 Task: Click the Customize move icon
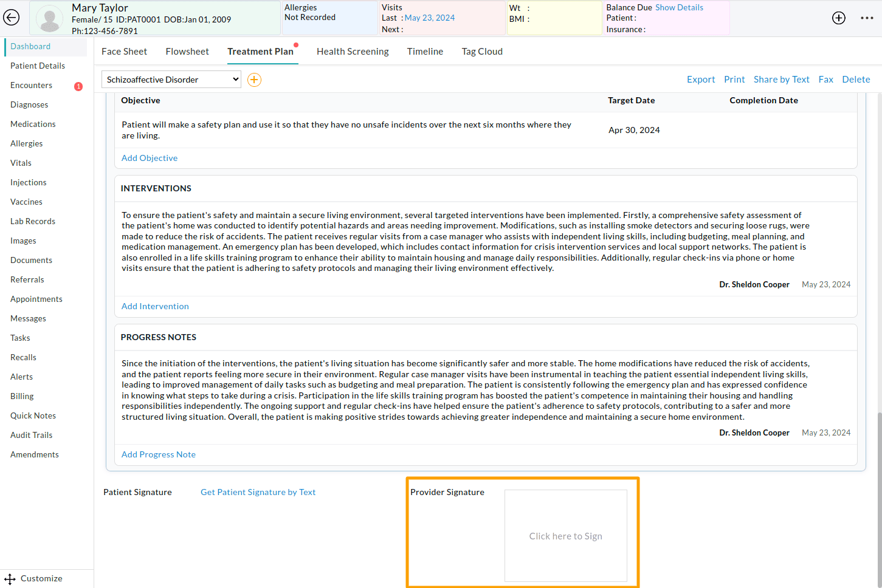(10, 579)
